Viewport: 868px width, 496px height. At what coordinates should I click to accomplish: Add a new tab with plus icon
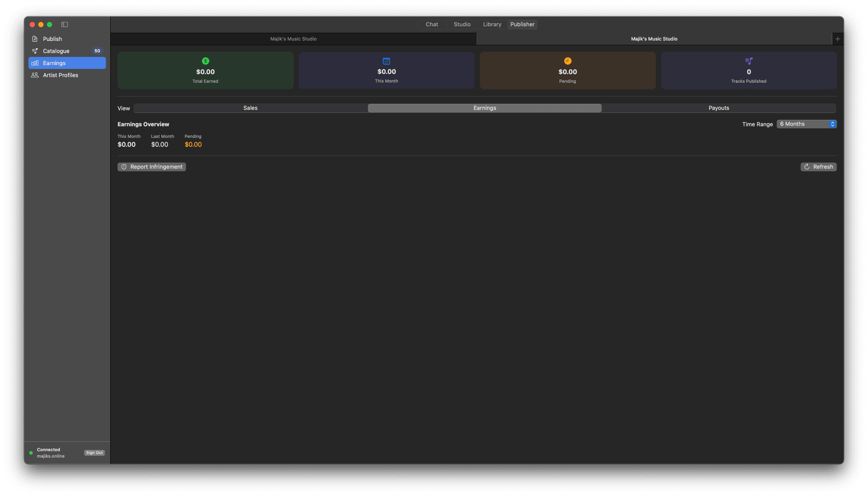click(x=837, y=39)
